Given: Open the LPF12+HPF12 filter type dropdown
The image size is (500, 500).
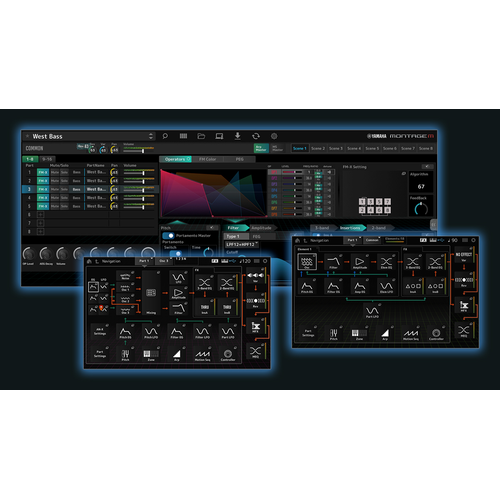Looking at the screenshot, I should 242,244.
